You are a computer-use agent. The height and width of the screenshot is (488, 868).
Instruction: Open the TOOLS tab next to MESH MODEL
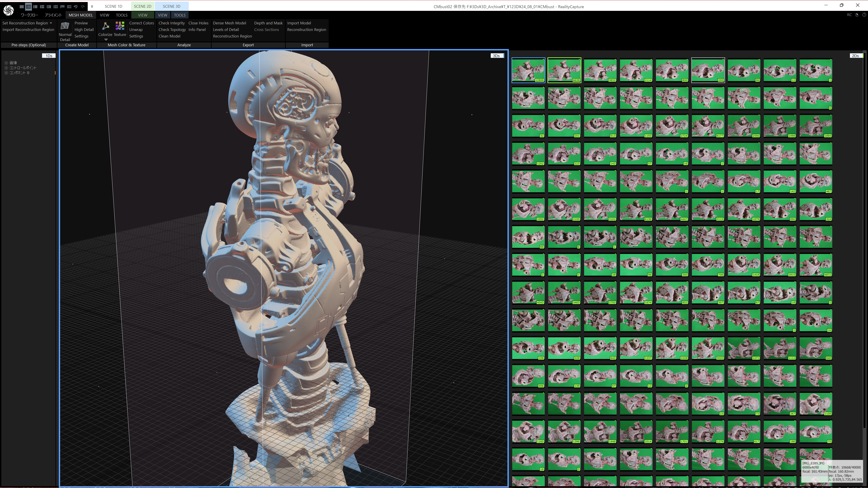pos(122,15)
